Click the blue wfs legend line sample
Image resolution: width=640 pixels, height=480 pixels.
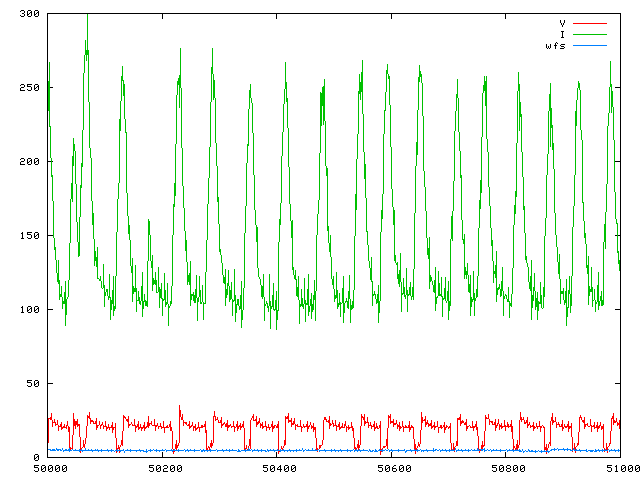589,46
